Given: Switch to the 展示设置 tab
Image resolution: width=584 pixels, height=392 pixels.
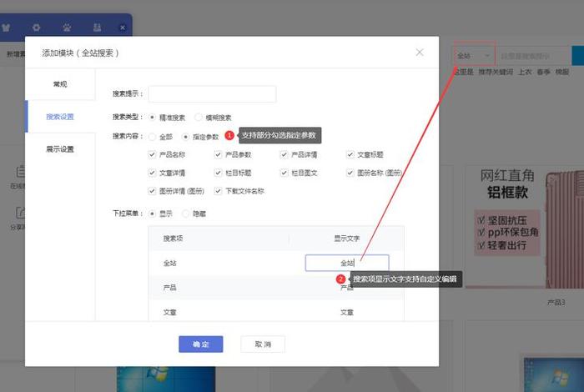Looking at the screenshot, I should pyautogui.click(x=60, y=149).
